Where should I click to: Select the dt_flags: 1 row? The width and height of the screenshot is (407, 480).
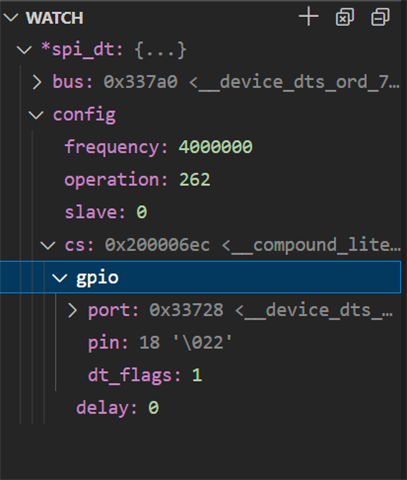click(200, 376)
